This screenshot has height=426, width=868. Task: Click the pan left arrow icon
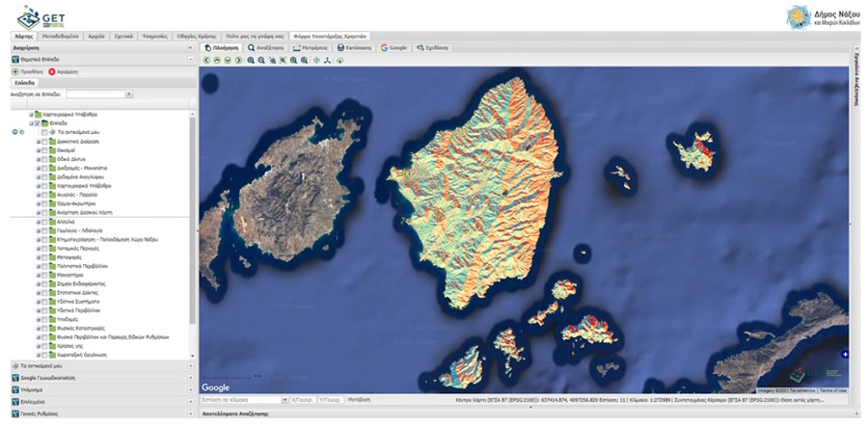[x=206, y=60]
